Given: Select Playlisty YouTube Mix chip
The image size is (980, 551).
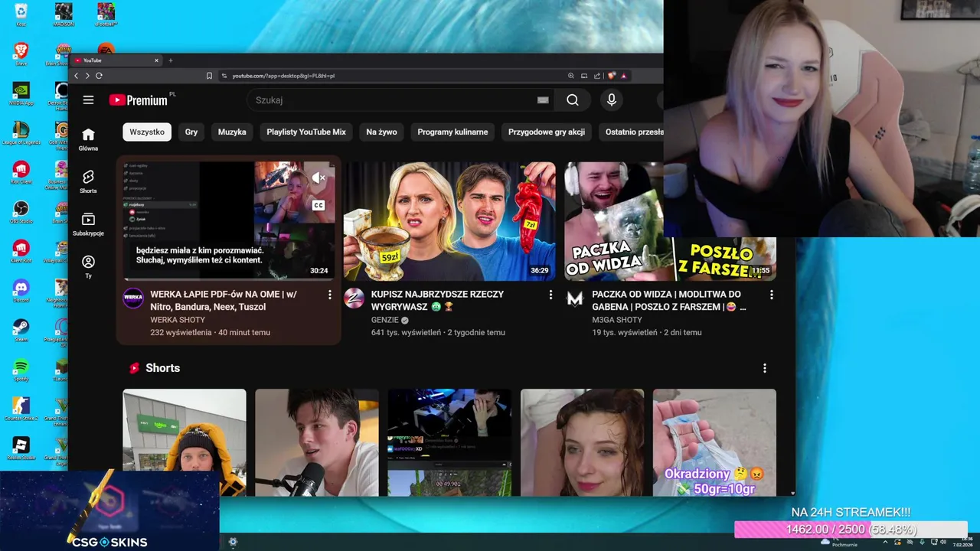Looking at the screenshot, I should pos(306,132).
